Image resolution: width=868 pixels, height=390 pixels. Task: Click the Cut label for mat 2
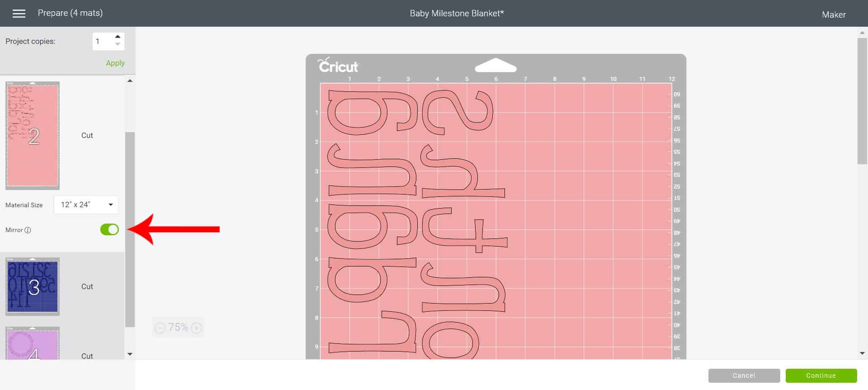coord(87,135)
